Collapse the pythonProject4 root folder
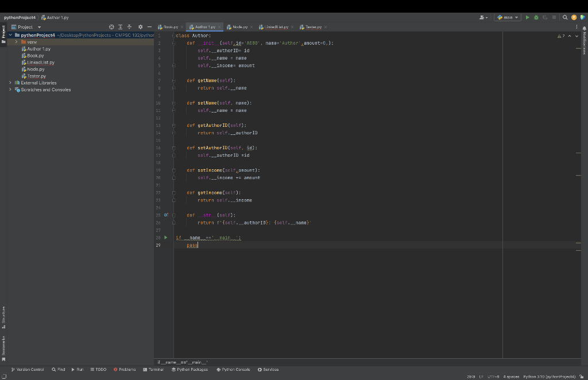Image resolution: width=588 pixels, height=380 pixels. (10, 35)
